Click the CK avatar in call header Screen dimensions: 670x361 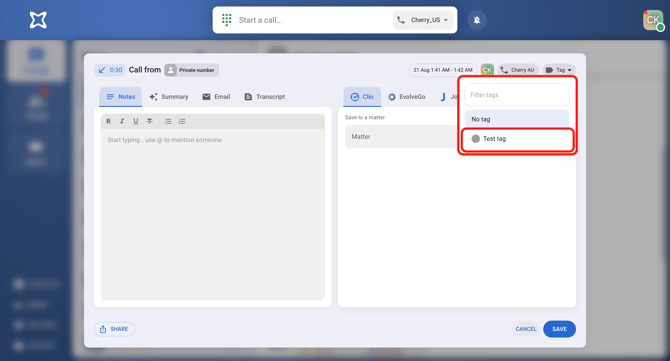(487, 70)
